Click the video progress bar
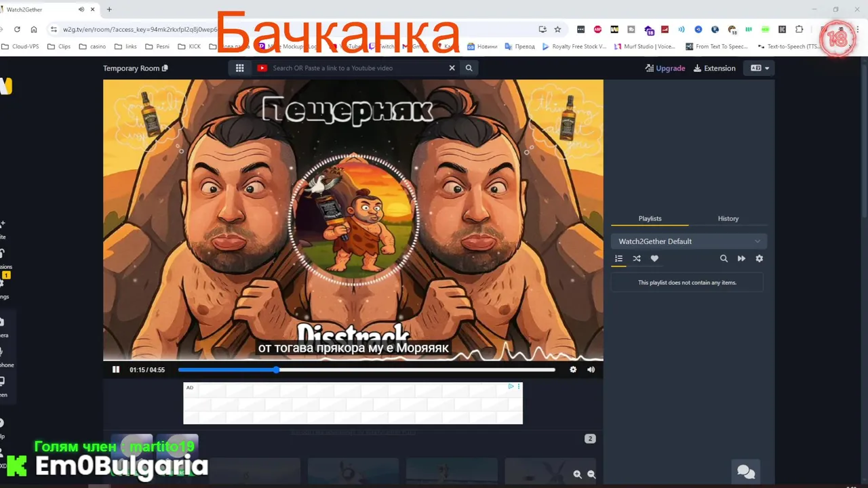868x488 pixels. coord(366,369)
